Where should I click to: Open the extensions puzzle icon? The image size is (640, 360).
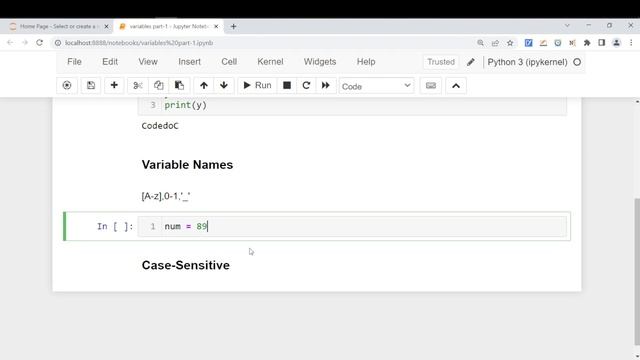pos(587,43)
